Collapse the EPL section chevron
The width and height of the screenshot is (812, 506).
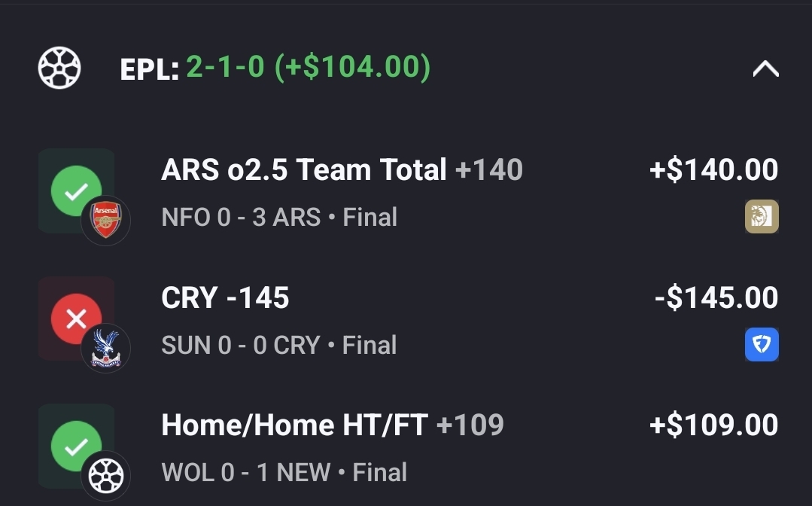(765, 69)
